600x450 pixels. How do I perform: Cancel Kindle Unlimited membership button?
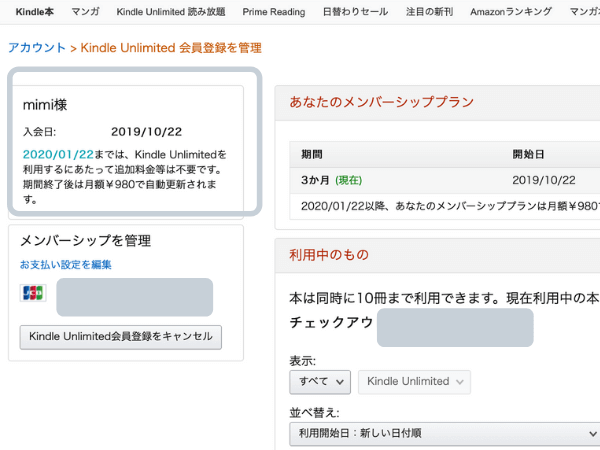pyautogui.click(x=121, y=337)
